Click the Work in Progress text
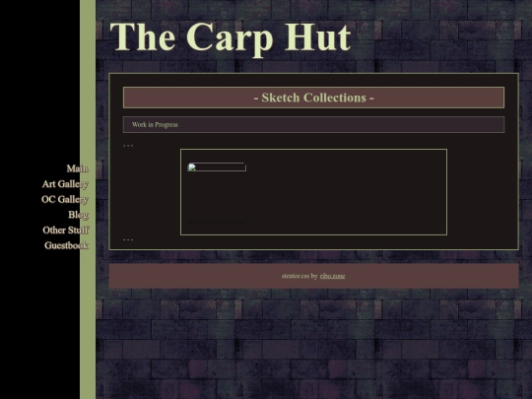Viewport: 532px width, 399px height. [155, 124]
